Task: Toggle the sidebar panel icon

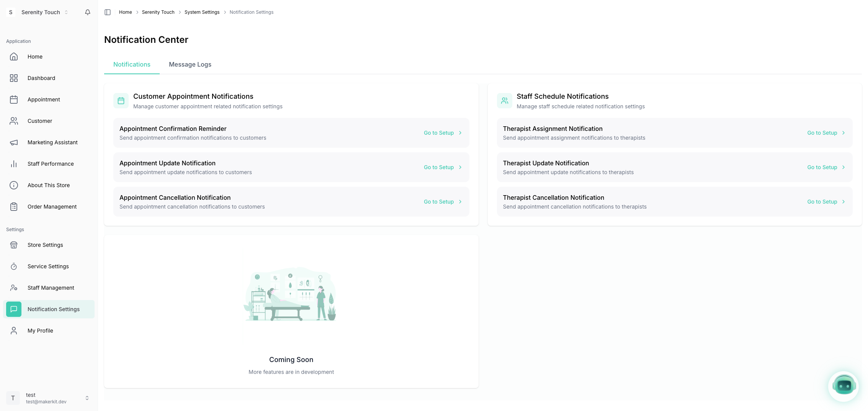Action: click(108, 12)
